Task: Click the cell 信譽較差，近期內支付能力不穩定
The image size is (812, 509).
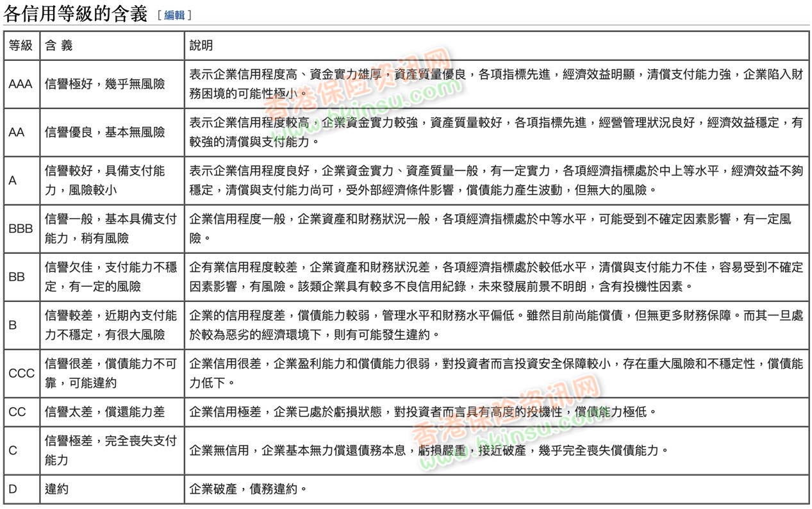Action: point(112,324)
